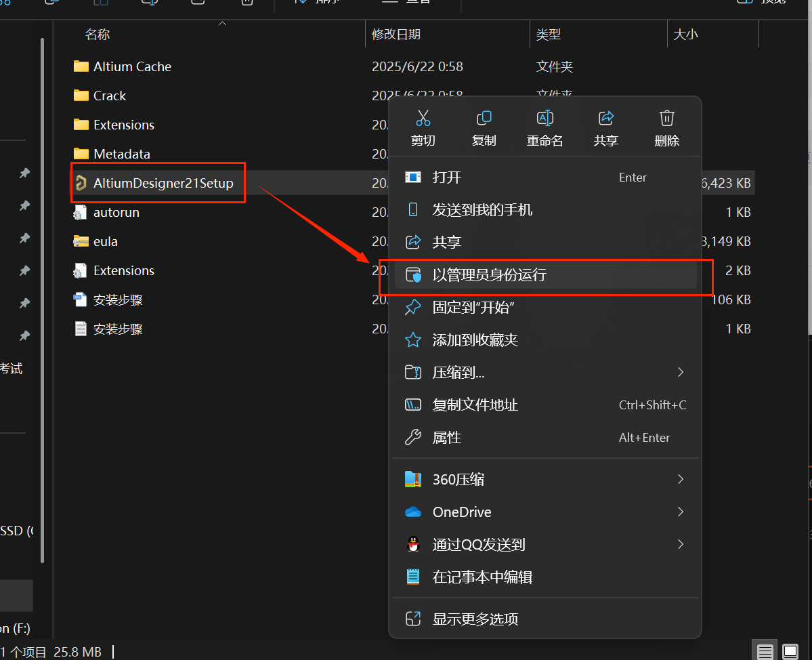Viewport: 812px width, 660px height.
Task: Click the 106 KB size cell
Action: pos(731,300)
